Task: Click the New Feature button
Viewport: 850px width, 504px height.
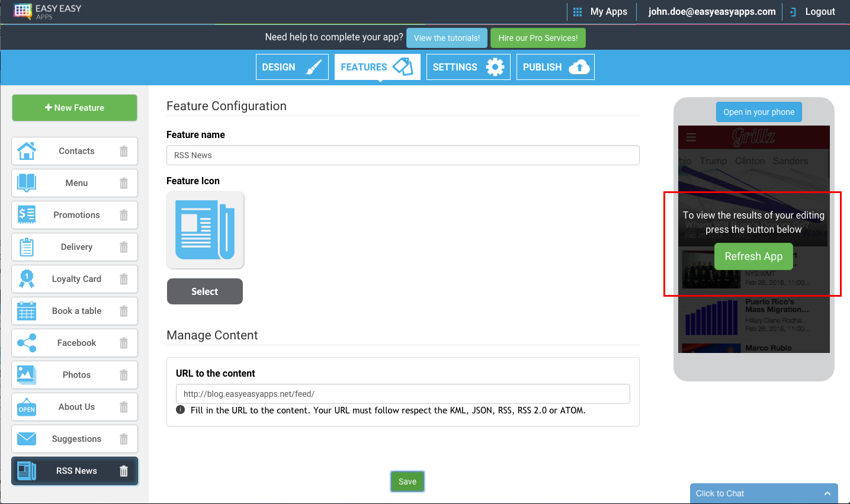Action: (74, 107)
